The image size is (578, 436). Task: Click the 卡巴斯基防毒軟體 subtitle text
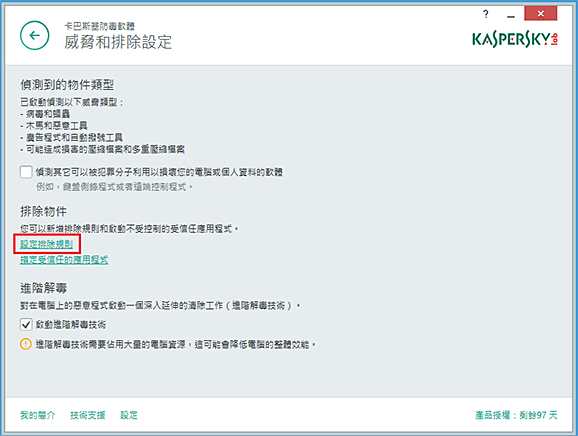100,26
